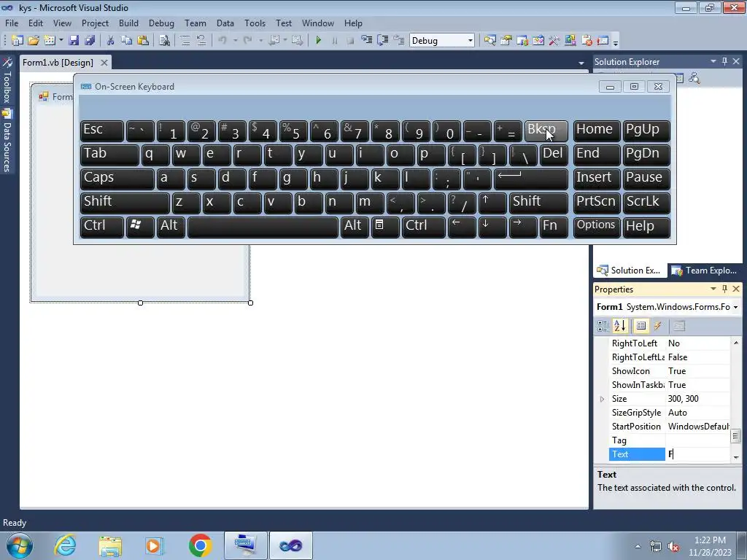The width and height of the screenshot is (747, 560).
Task: Launch Internet Explorer from the taskbar
Action: [x=65, y=545]
